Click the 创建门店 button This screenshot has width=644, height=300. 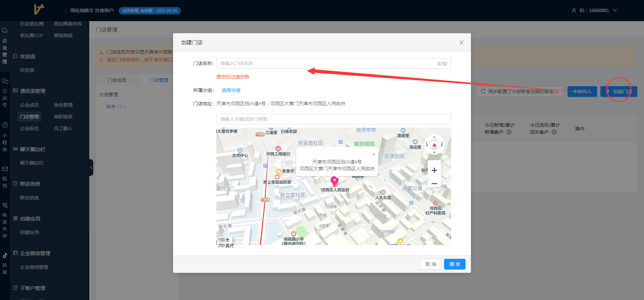point(619,92)
